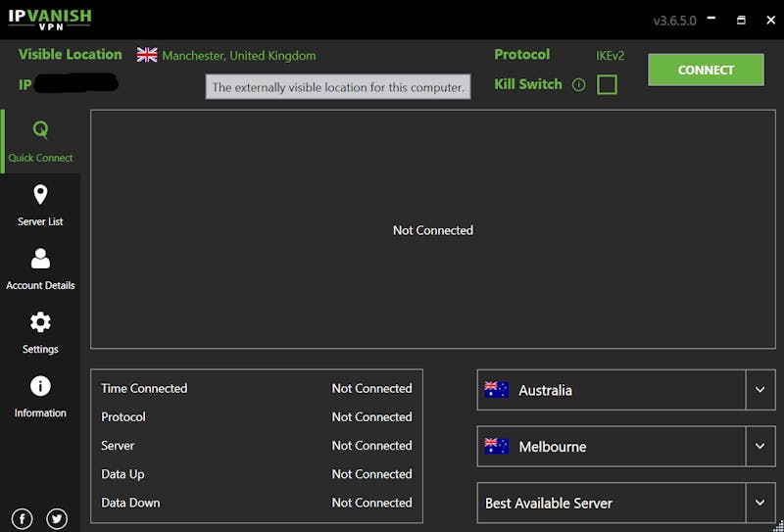This screenshot has height=532, width=784.
Task: Open the Account Details person icon
Action: point(40,259)
